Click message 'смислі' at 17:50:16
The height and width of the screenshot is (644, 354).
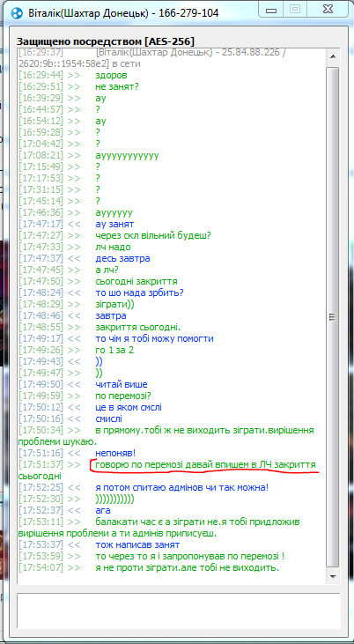[x=108, y=419]
